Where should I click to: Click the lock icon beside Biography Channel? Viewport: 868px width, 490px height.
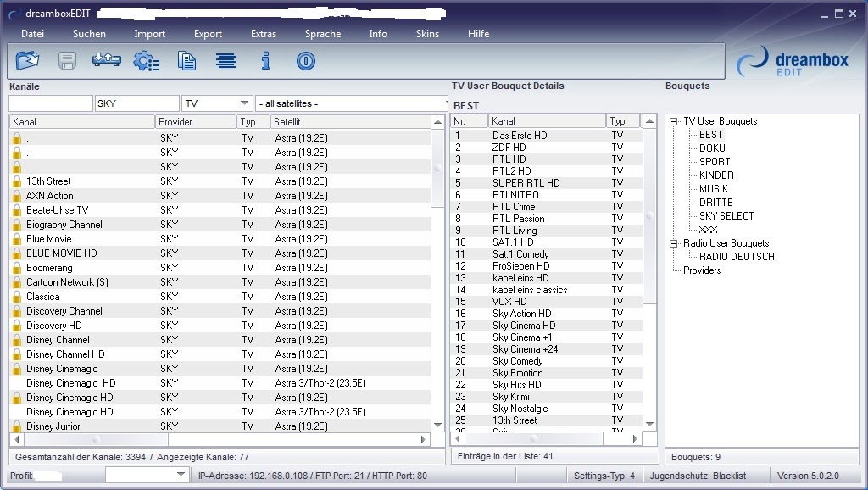point(17,225)
